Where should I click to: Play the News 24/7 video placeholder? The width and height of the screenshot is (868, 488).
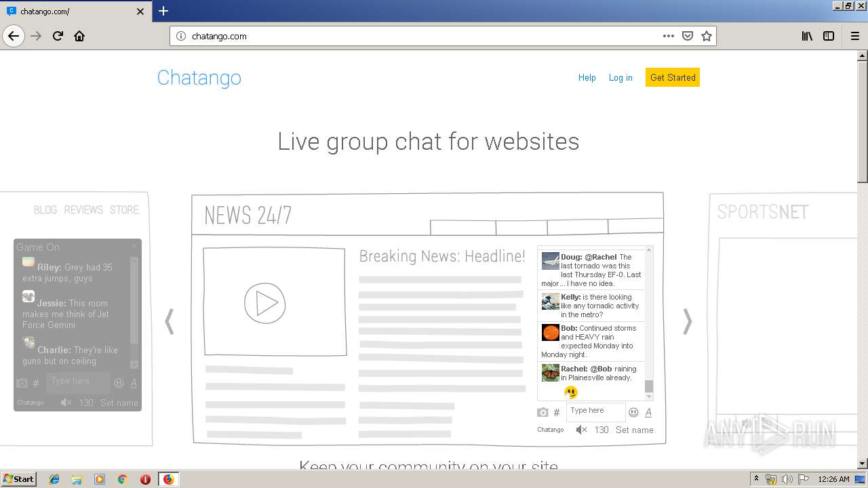pos(265,303)
